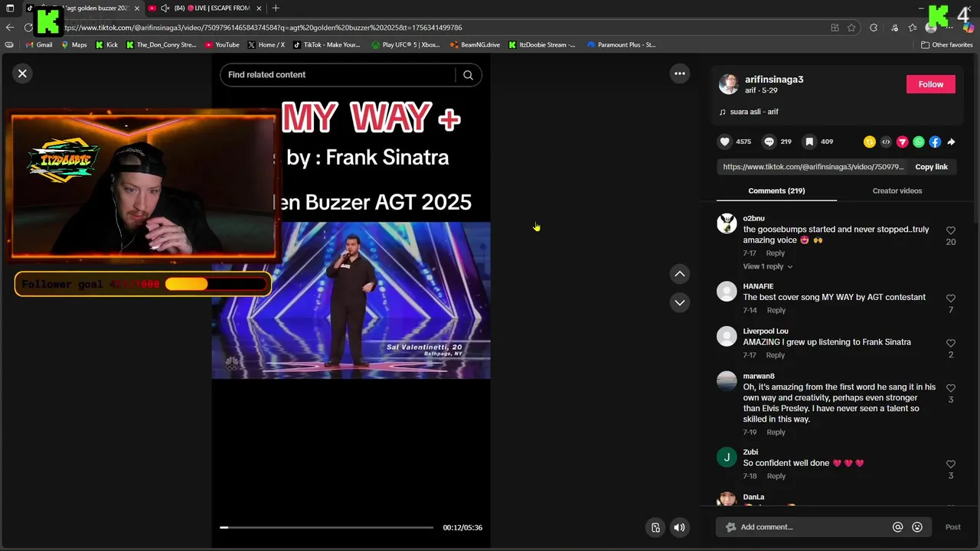Screen dimensions: 980x551
Task: Open the Other favorites folder
Action: [x=947, y=44]
